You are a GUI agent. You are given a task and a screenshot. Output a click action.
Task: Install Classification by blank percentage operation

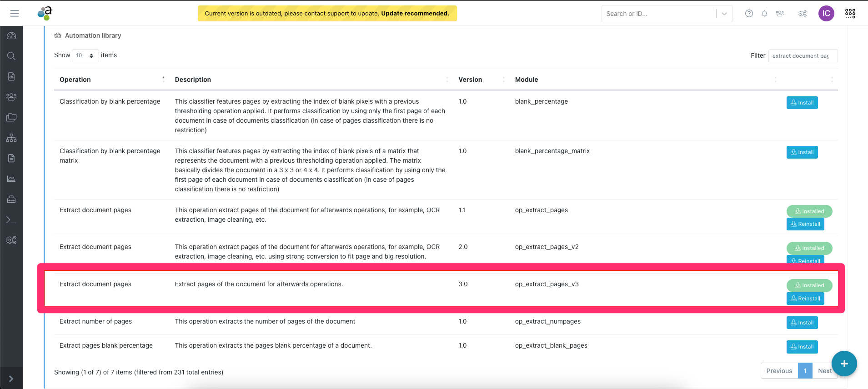[x=802, y=103]
